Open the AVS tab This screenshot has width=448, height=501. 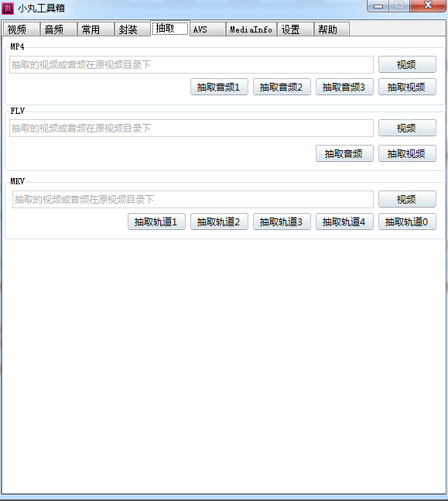[x=207, y=29]
